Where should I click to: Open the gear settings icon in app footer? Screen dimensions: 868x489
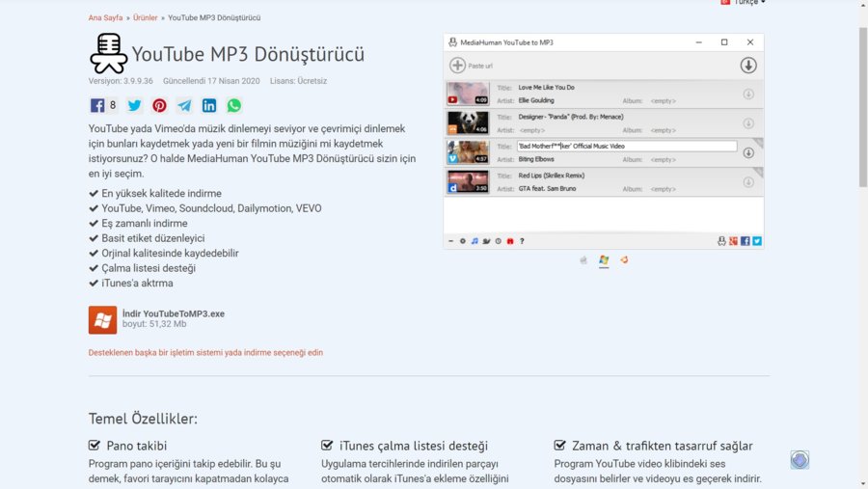(x=463, y=241)
